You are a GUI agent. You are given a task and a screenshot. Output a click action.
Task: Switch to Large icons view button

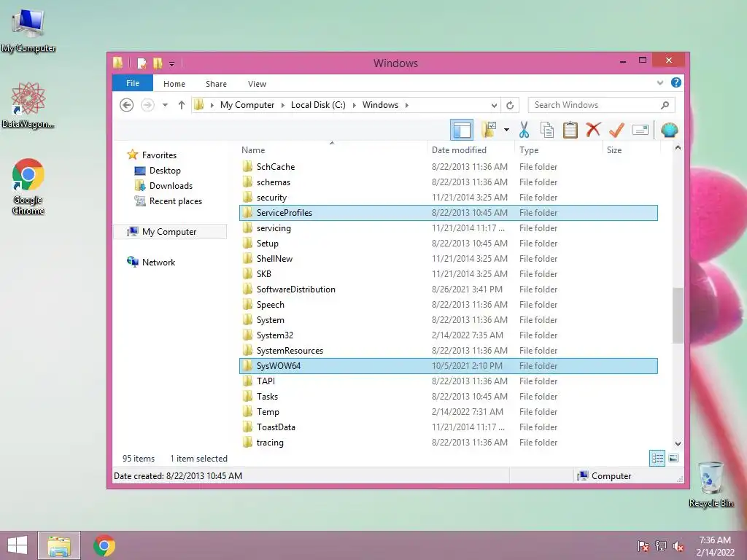coord(673,458)
